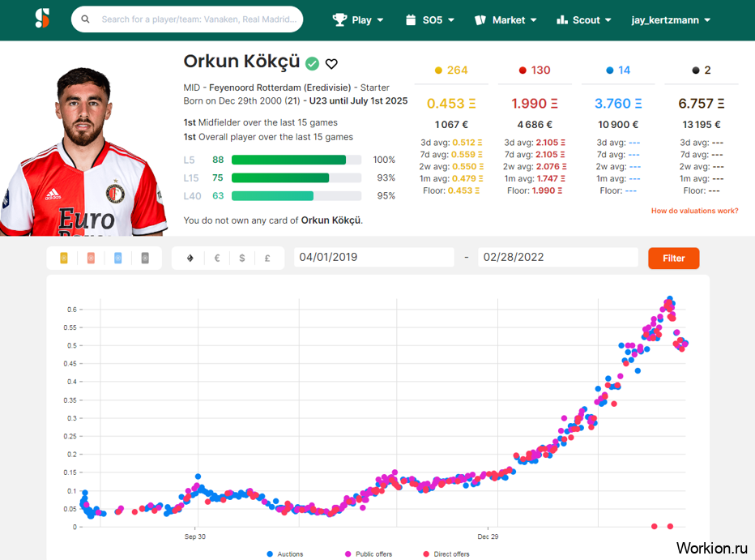Viewport: 755px width, 560px height.
Task: Toggle the blue Super Rare card filter
Action: click(118, 258)
